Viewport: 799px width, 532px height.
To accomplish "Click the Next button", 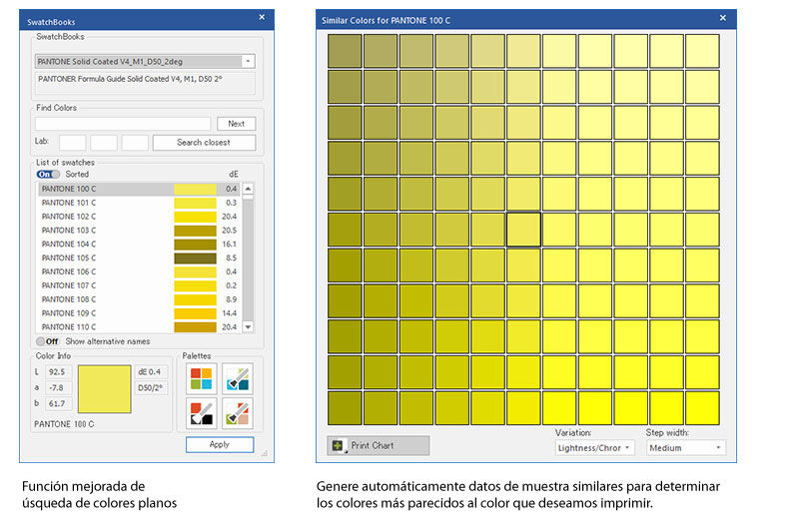I will tap(236, 124).
